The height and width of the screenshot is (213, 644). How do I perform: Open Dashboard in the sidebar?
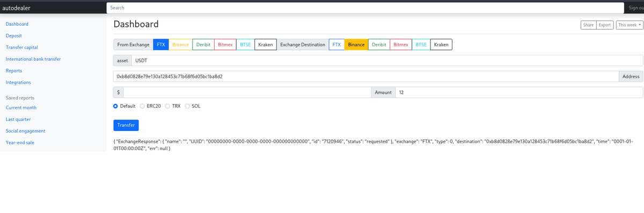click(17, 24)
